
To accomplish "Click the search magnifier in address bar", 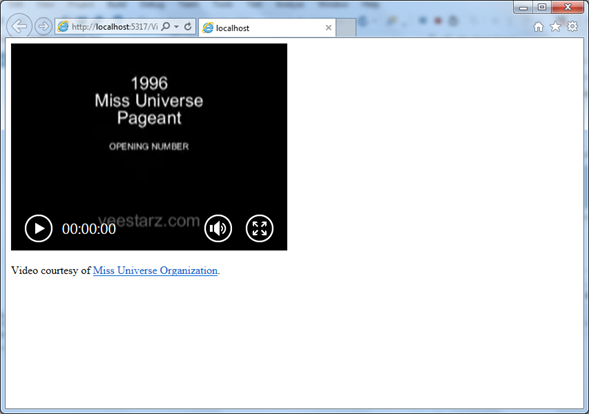I will point(165,26).
